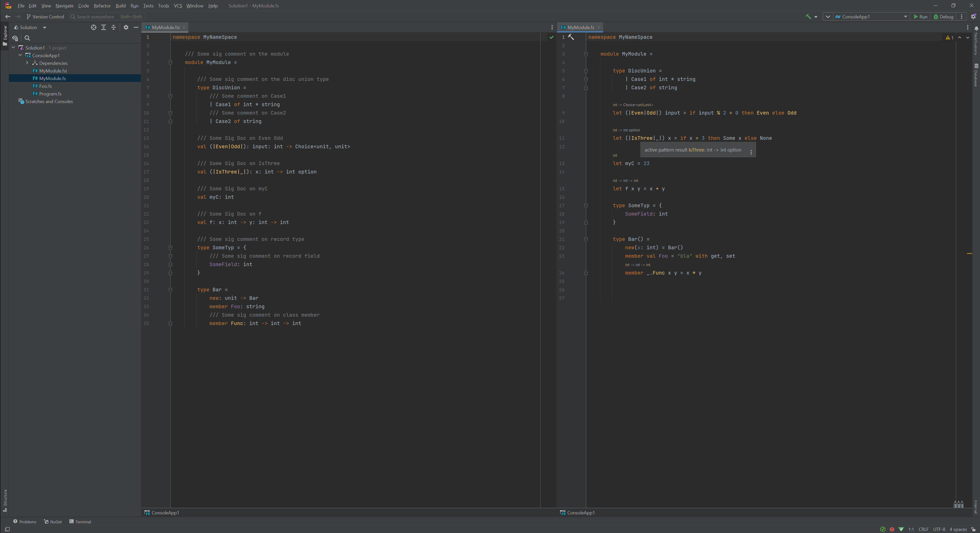Click Collapse All in Solution panel

pyautogui.click(x=113, y=27)
